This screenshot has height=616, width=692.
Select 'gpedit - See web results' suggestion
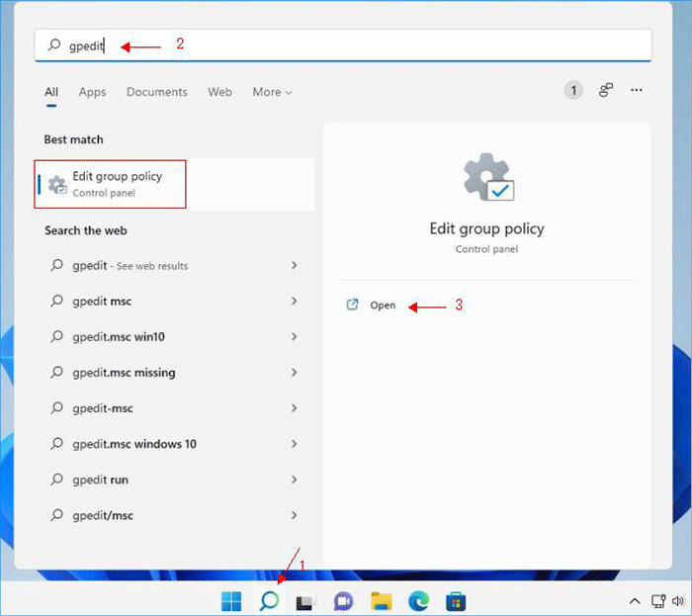point(174,265)
